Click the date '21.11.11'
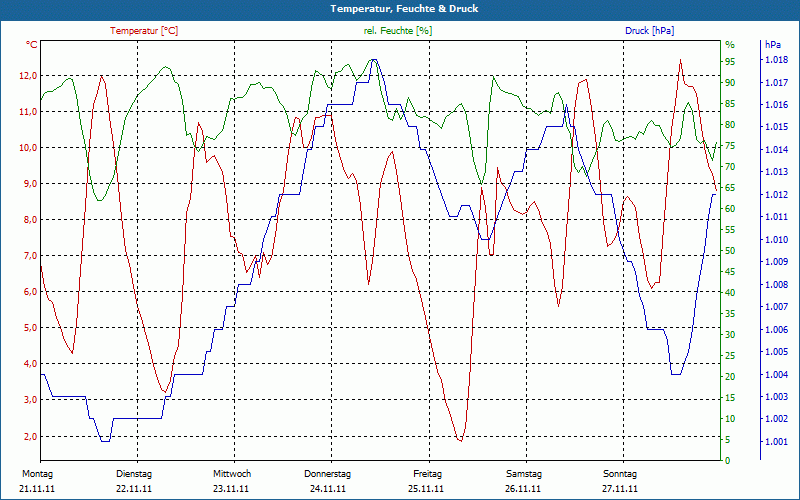Image resolution: width=800 pixels, height=500 pixels. pyautogui.click(x=37, y=489)
